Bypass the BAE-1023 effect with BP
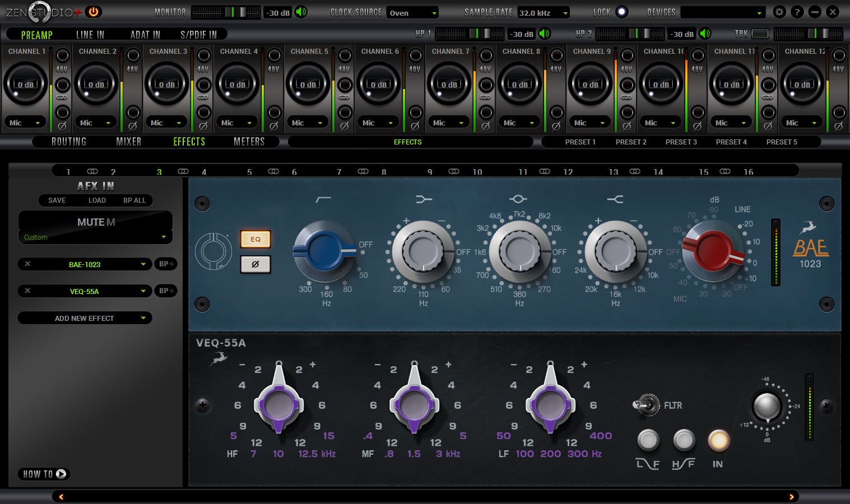This screenshot has width=850, height=504. point(165,264)
